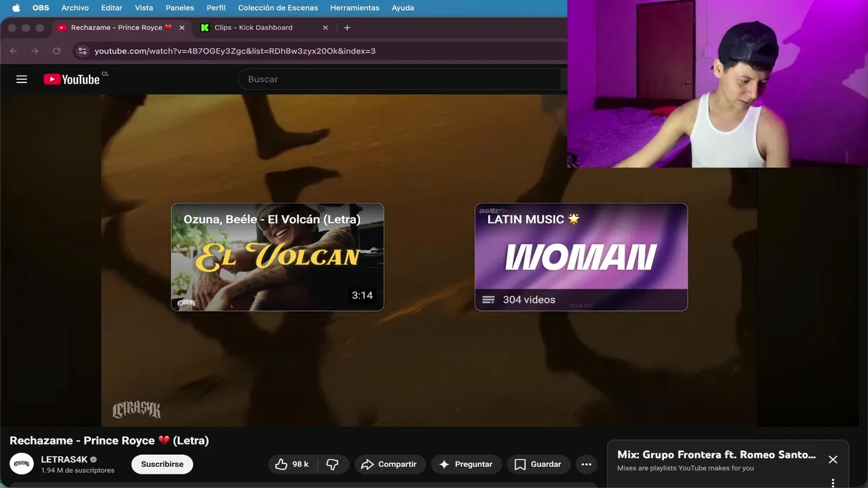Click the Buscar search field
Image resolution: width=868 pixels, height=488 pixels.
(x=400, y=79)
